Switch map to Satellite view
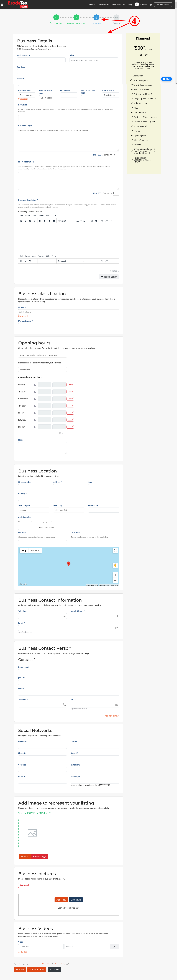Viewport: 179px width, 980px height. coord(35,550)
